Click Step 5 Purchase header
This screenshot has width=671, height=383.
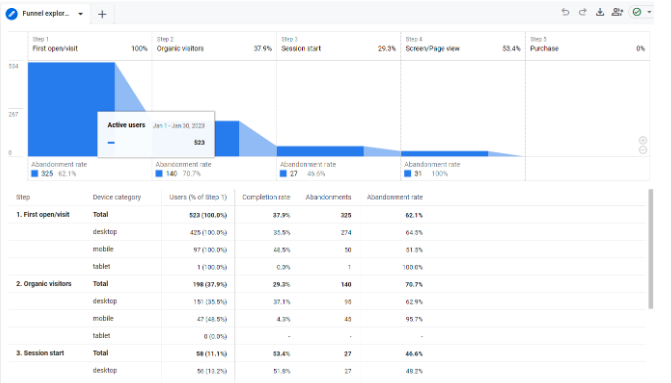coord(587,45)
